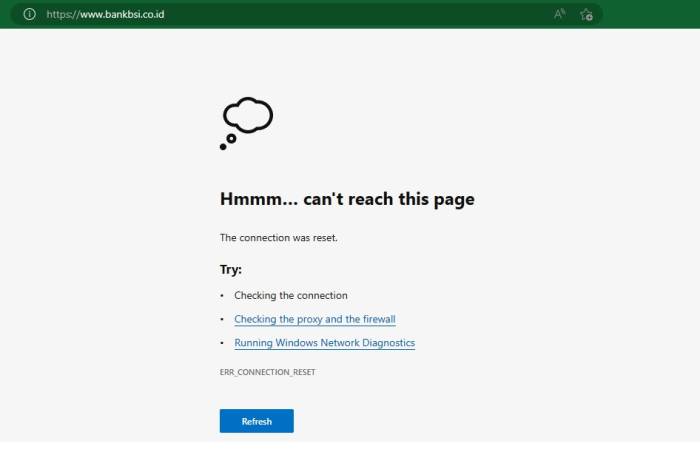
Task: Add this page to favorites via star icon
Action: pyautogui.click(x=587, y=14)
